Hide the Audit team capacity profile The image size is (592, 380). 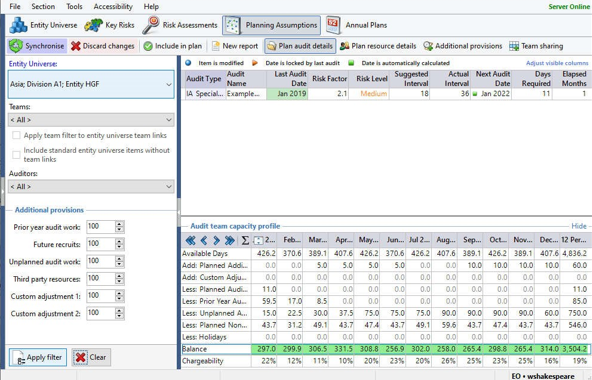pyautogui.click(x=579, y=226)
